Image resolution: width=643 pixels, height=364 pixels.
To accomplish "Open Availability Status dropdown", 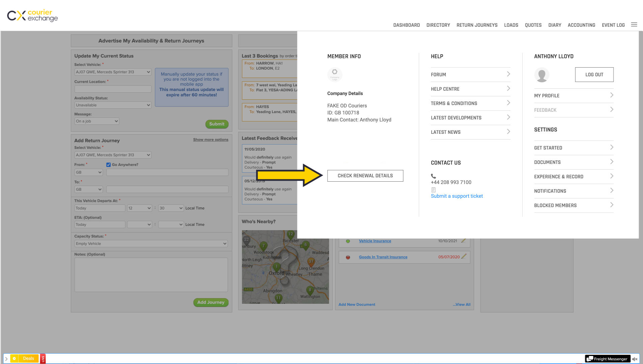I will (x=113, y=105).
